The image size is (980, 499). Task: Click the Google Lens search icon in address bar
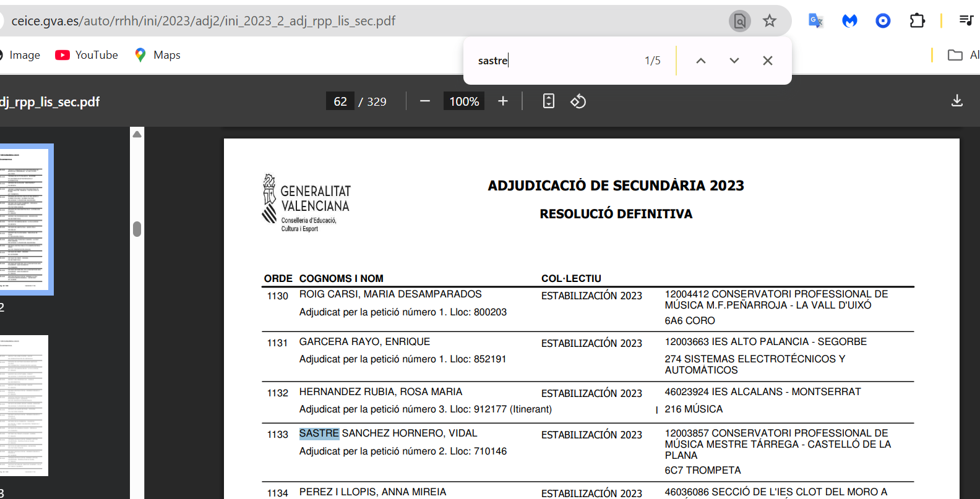(x=740, y=21)
